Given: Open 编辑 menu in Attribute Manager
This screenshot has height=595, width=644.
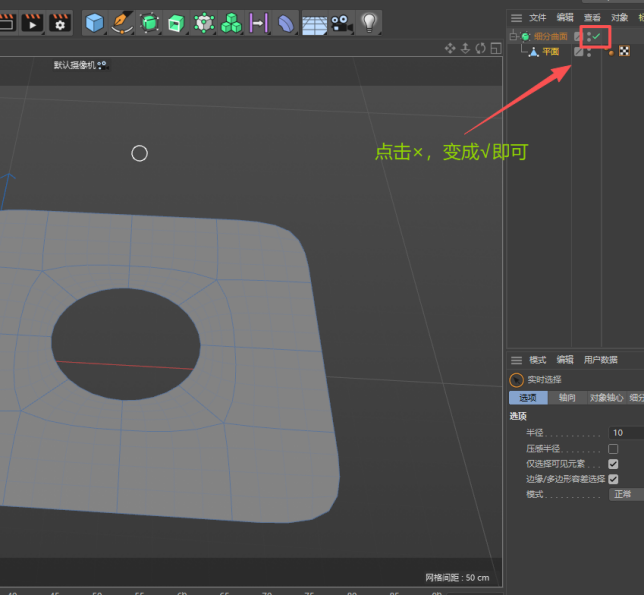Looking at the screenshot, I should pos(565,360).
